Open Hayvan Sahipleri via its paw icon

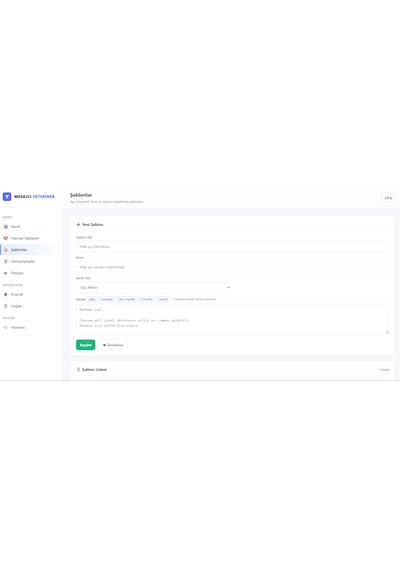pos(5,238)
